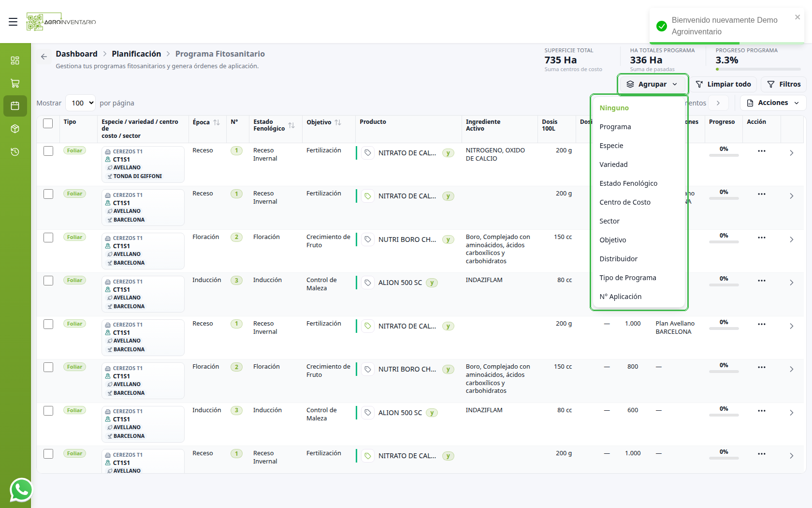Expand first row with right chevron

point(791,153)
